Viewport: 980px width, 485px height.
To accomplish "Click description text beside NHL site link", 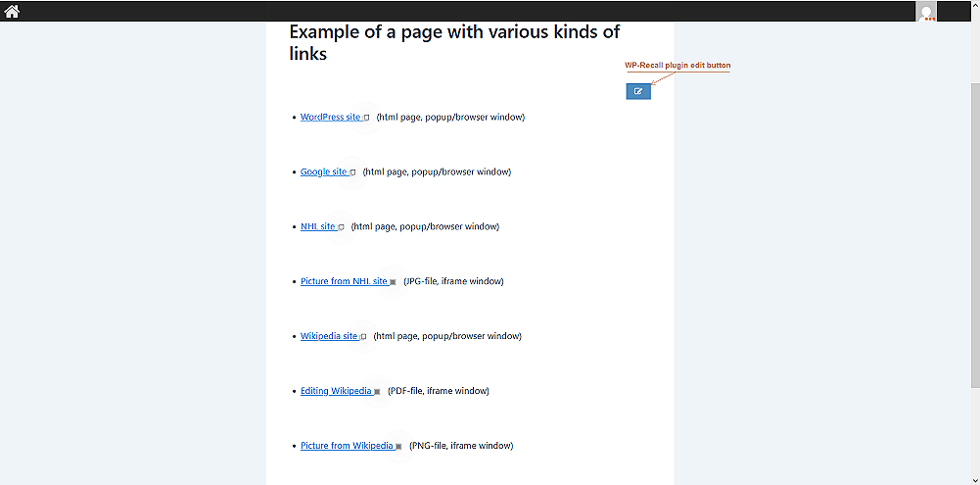I will pyautogui.click(x=425, y=226).
